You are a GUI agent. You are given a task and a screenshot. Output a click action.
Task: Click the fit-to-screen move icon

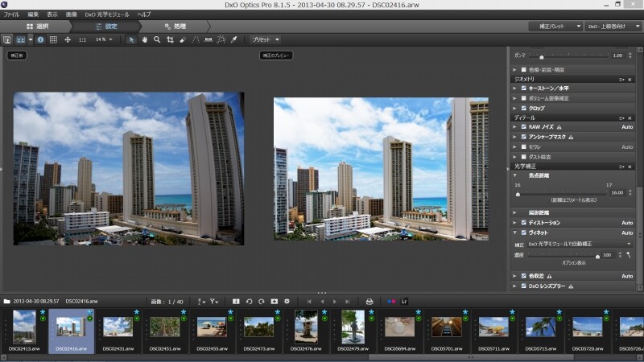point(68,39)
